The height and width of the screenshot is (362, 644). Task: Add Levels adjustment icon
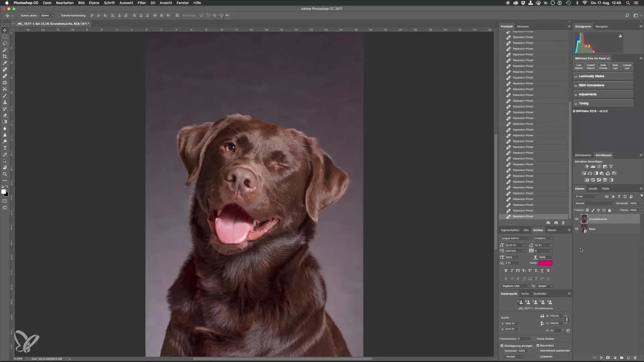pos(593,167)
